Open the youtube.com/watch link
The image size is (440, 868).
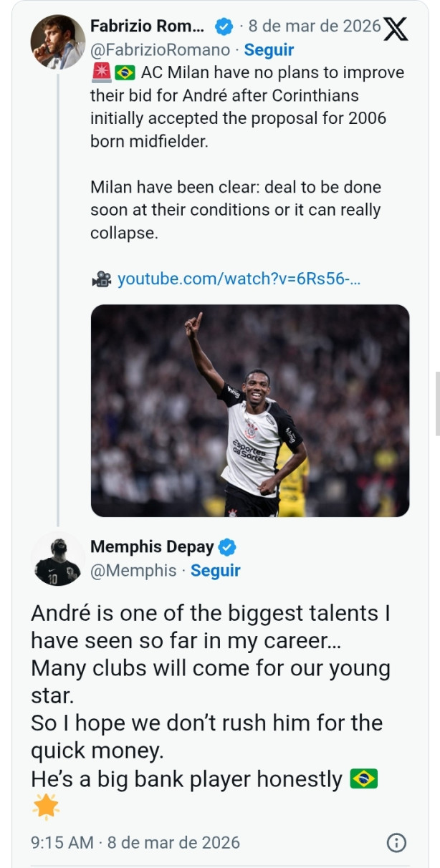click(x=239, y=279)
